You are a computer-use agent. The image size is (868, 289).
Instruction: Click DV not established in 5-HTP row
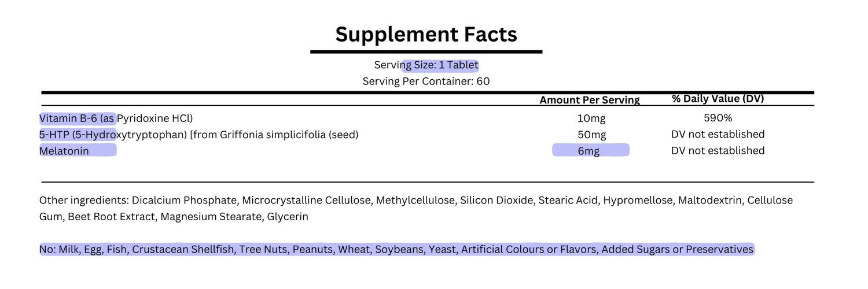click(x=718, y=134)
